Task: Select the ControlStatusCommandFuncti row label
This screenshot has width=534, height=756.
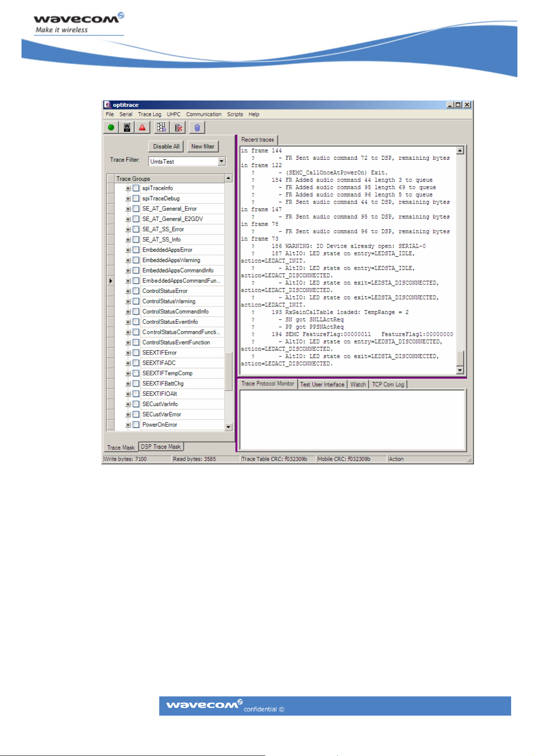Action: pyautogui.click(x=181, y=332)
